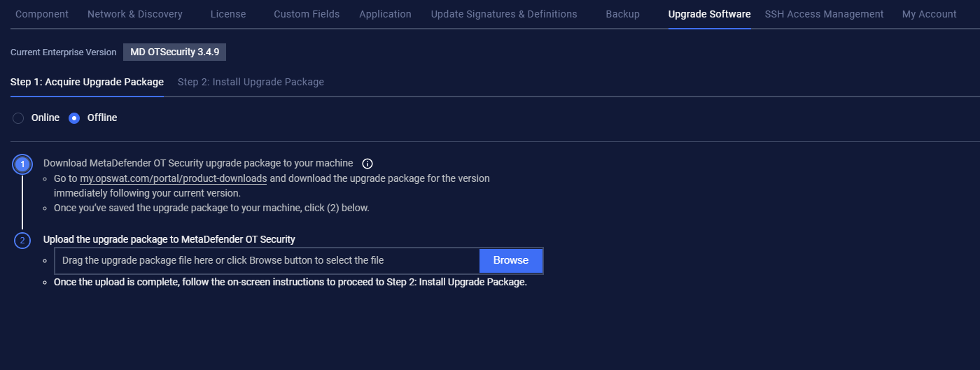Open the Component tab
The width and height of the screenshot is (980, 370).
pos(42,14)
